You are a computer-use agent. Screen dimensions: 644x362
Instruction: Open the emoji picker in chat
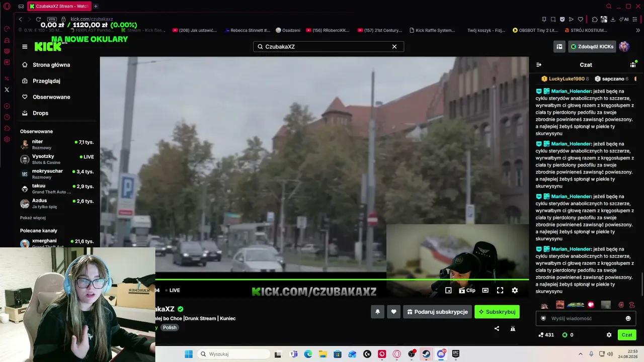(x=628, y=318)
